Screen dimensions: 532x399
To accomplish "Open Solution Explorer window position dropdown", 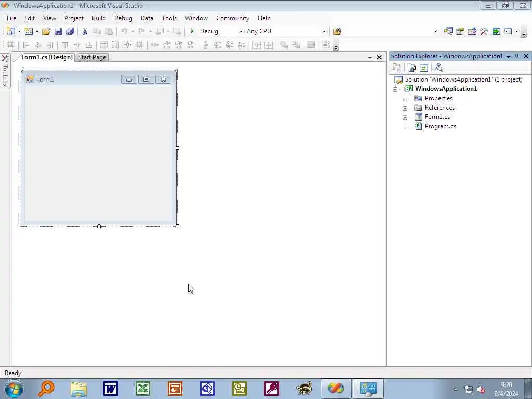I will [508, 56].
